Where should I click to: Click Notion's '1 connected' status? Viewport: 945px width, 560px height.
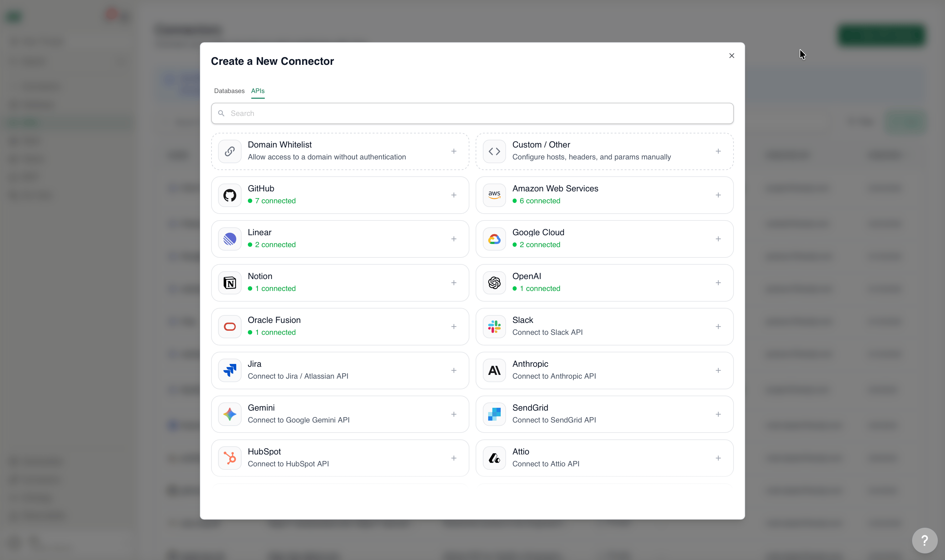point(272,288)
